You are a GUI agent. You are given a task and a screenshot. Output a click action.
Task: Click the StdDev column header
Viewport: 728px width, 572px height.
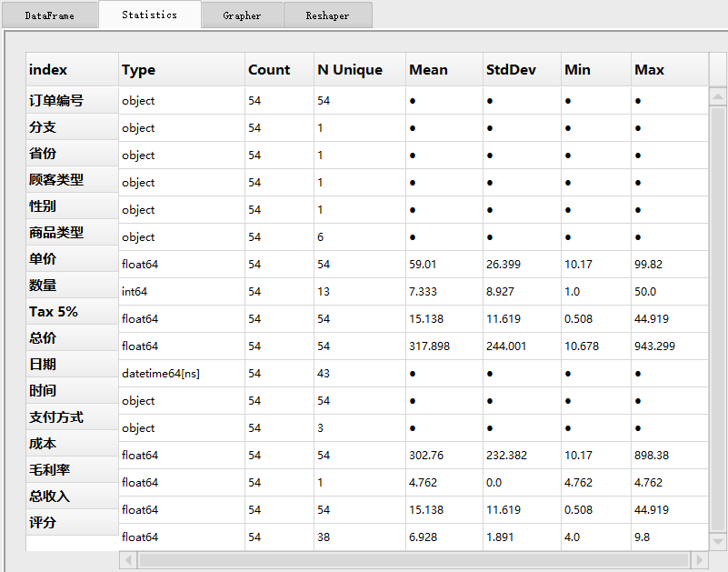[x=522, y=70]
